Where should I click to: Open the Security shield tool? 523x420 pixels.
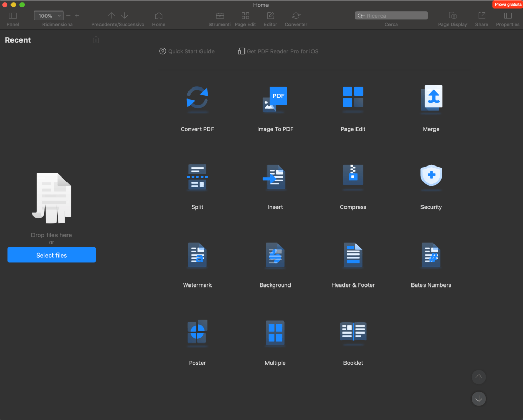click(x=431, y=177)
